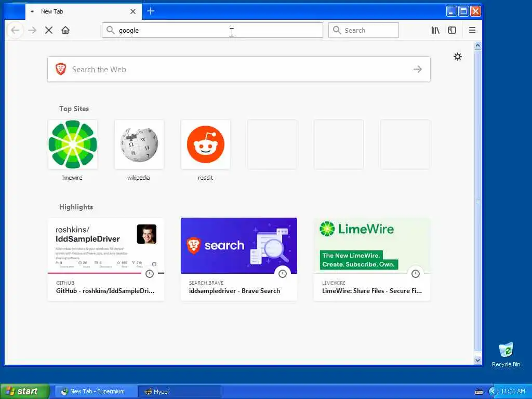Click the vertical scrollbar thumb
This screenshot has height=399, width=532.
[x=478, y=201]
